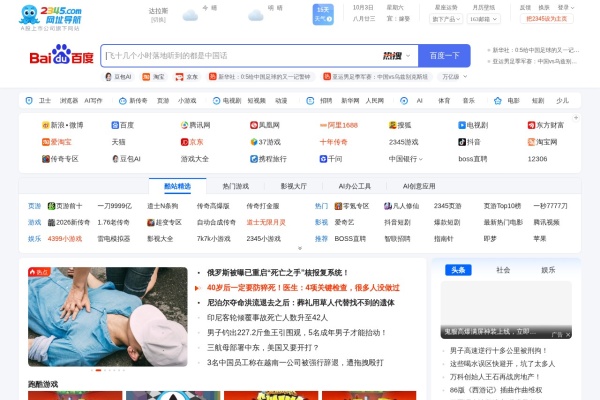Open the 百度 site link in grid
Image resolution: width=600 pixels, height=400 pixels.
click(x=122, y=125)
